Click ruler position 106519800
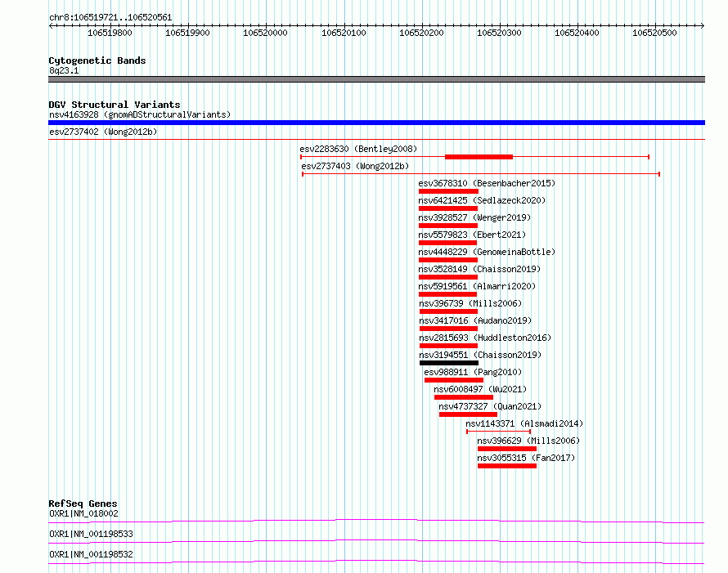 [x=110, y=33]
